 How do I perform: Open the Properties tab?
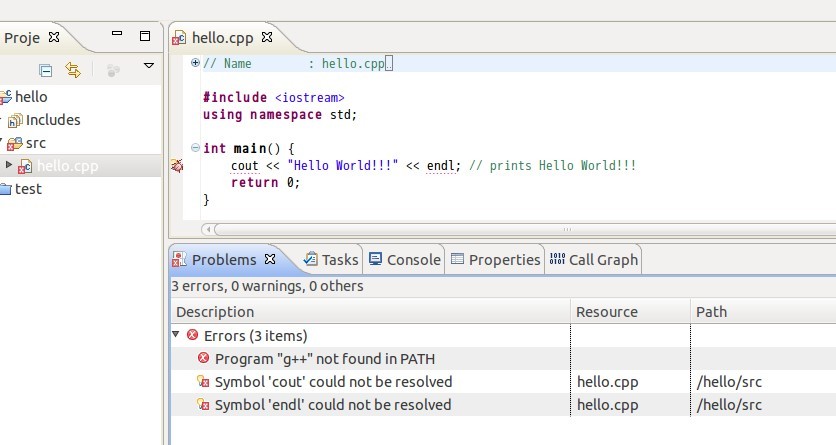[495, 260]
